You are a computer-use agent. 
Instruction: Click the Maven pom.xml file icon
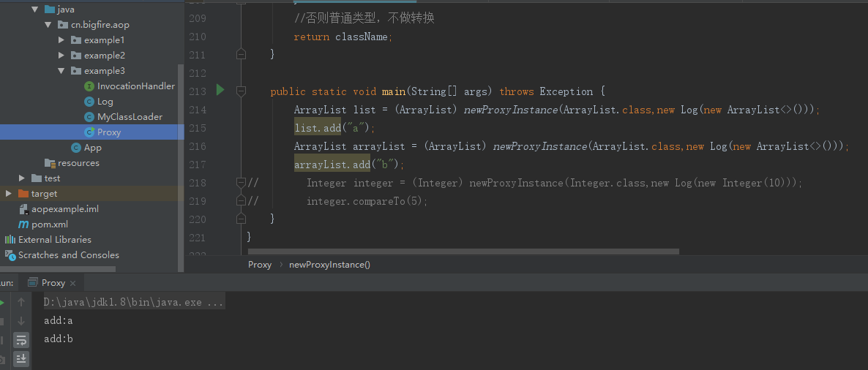click(23, 224)
